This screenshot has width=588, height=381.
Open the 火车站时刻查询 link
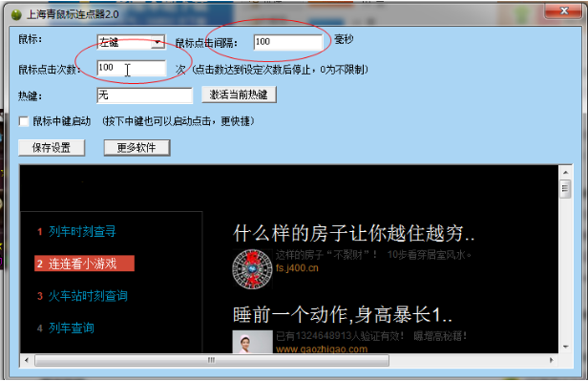[x=88, y=296]
